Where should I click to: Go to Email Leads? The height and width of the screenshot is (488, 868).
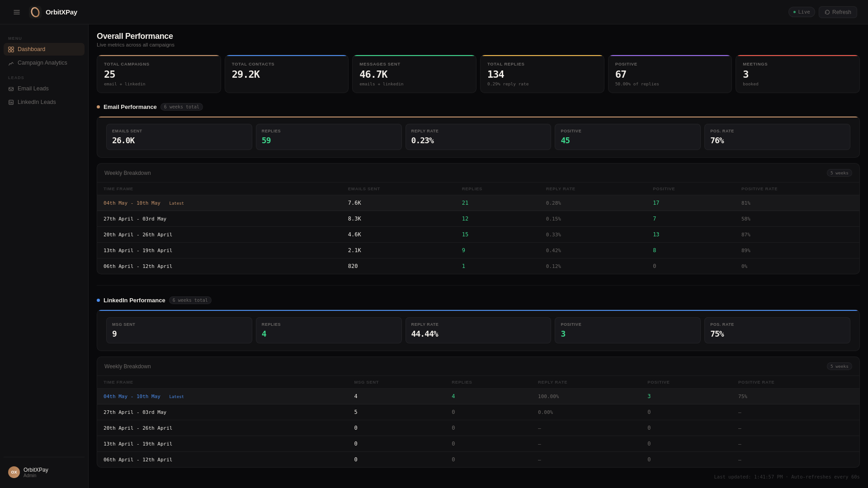pyautogui.click(x=44, y=89)
